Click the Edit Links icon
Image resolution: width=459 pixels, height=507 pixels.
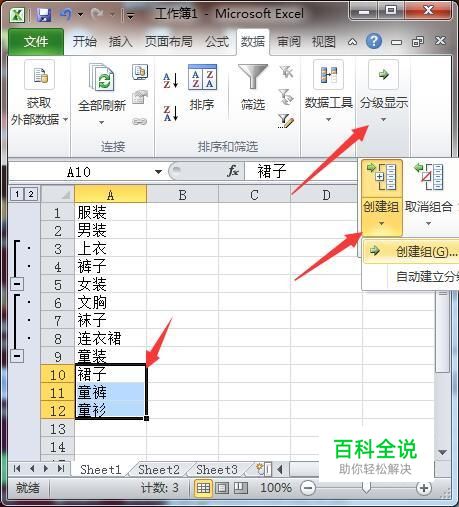pos(140,122)
